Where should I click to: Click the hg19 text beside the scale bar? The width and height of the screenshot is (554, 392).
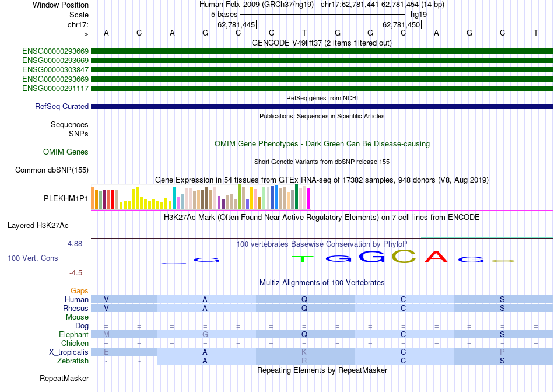(419, 15)
